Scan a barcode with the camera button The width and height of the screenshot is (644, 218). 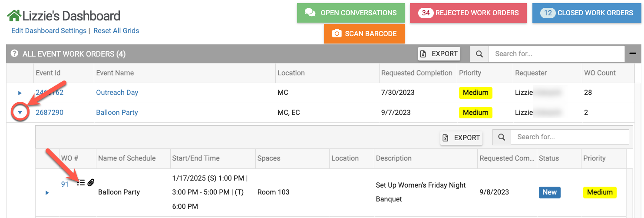click(364, 34)
